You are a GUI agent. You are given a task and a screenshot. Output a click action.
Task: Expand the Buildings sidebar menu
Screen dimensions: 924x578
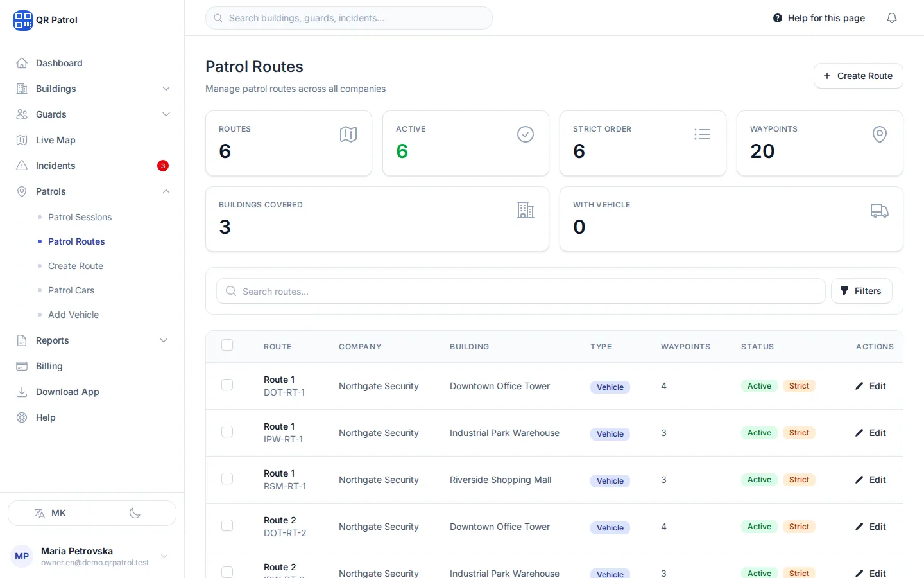pos(92,89)
